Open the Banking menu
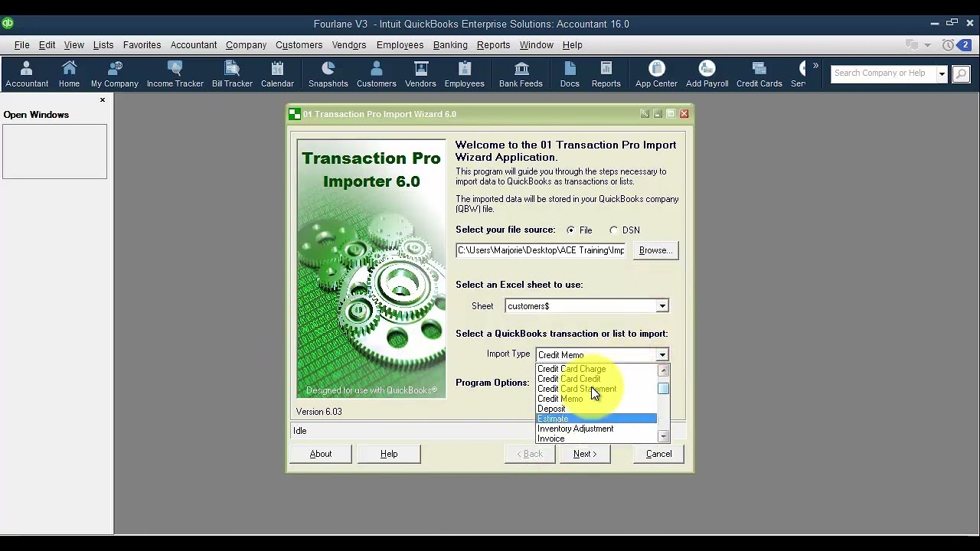This screenshot has width=980, height=551. 450,45
